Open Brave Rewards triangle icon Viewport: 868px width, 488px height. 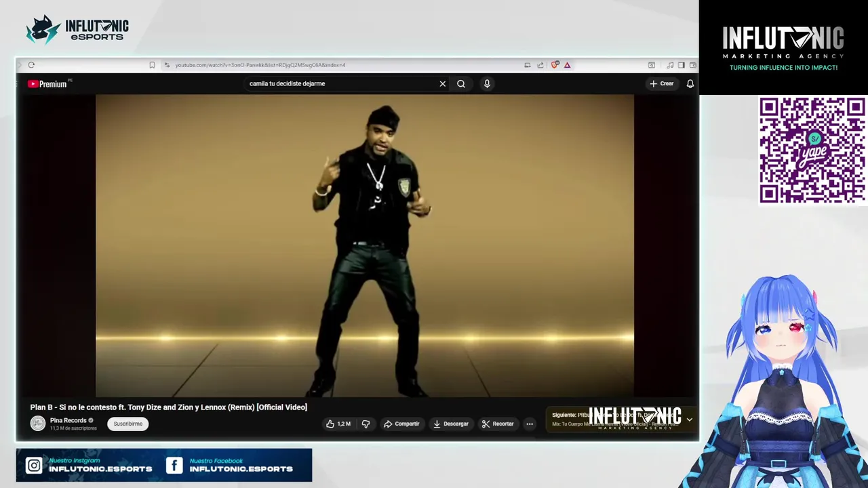pos(567,65)
